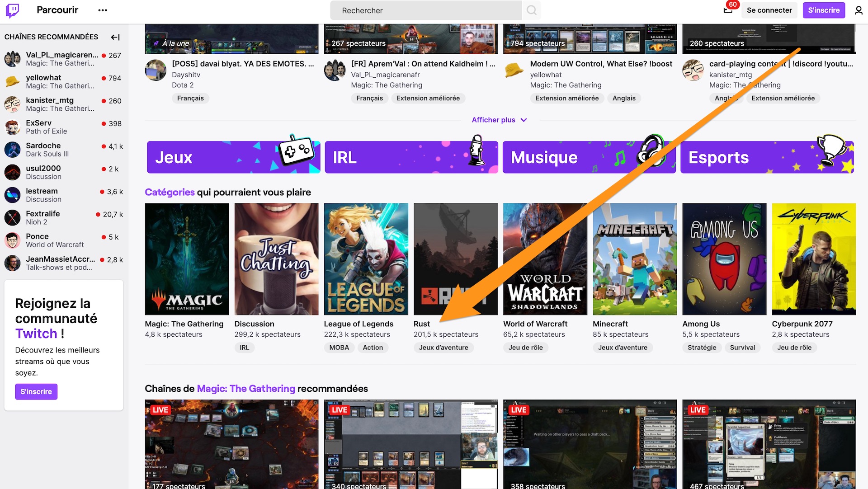Image resolution: width=868 pixels, height=489 pixels.
Task: Open League of Legends category cover
Action: [366, 259]
